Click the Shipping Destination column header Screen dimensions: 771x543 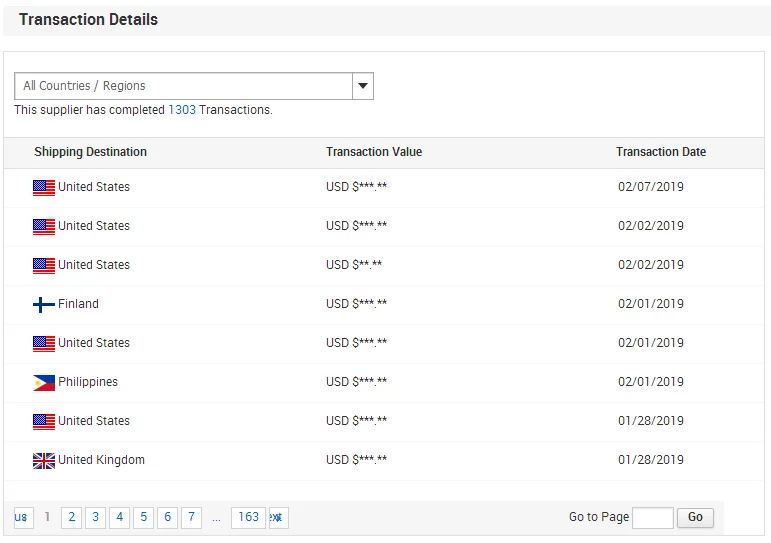90,152
